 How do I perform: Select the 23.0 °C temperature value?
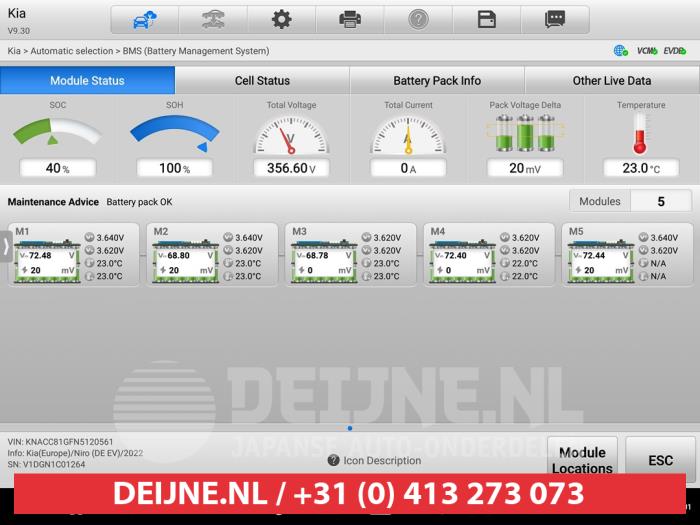[641, 168]
